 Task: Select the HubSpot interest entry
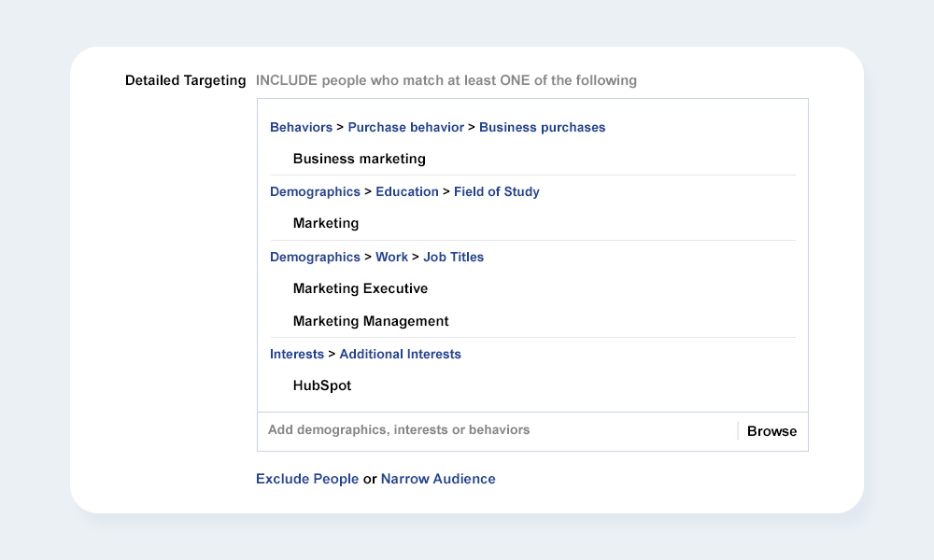321,385
